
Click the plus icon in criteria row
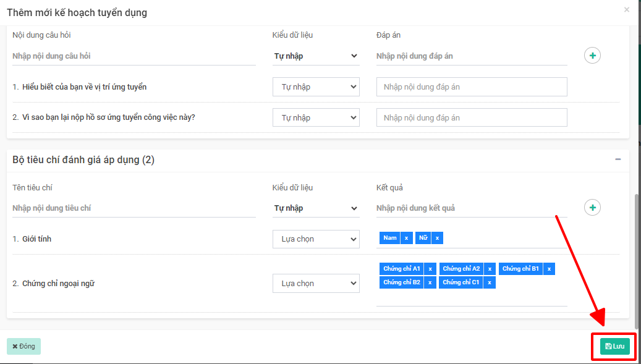pyautogui.click(x=592, y=208)
